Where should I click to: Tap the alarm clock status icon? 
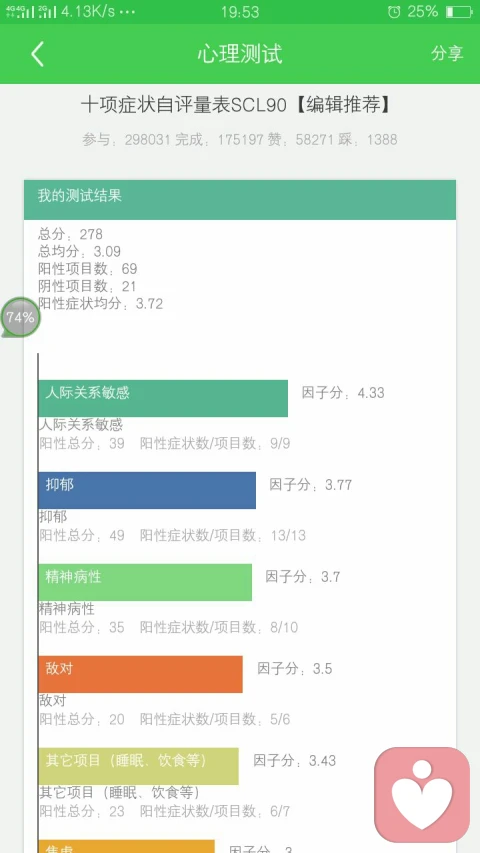point(394,12)
